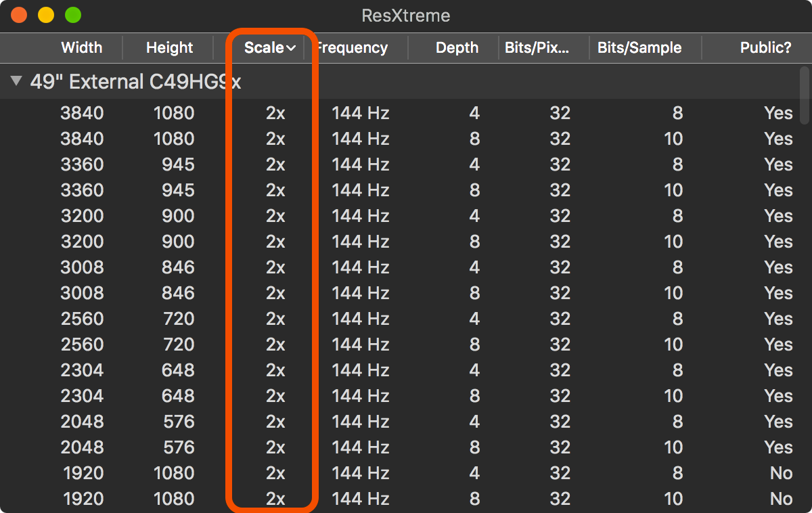The width and height of the screenshot is (812, 513).
Task: Choose the 2048 x 576 row with depth 8
Action: tap(406, 447)
